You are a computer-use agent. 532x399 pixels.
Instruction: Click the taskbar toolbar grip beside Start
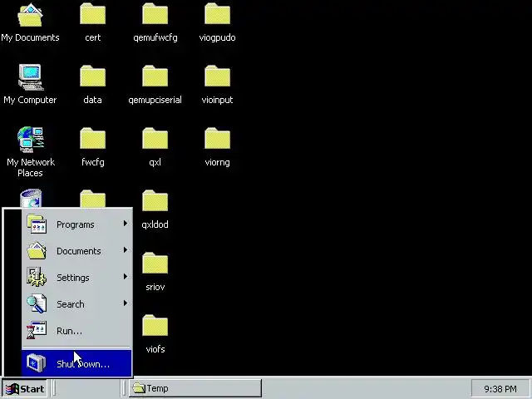coord(54,388)
